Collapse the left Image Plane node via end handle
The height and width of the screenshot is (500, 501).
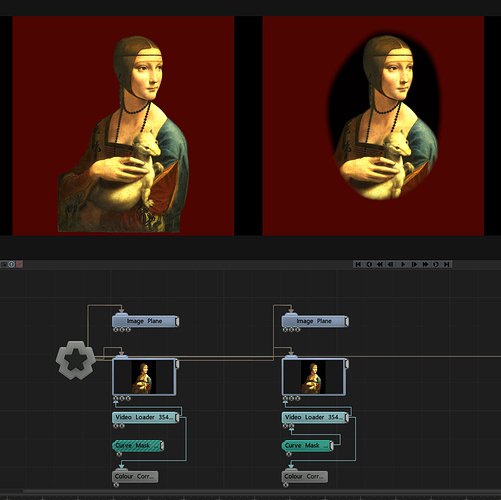pos(177,321)
